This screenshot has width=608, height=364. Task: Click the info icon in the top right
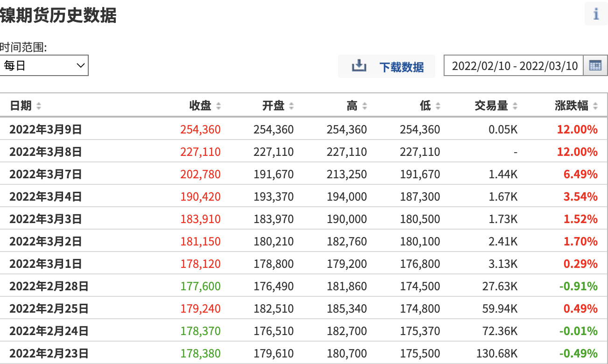(x=596, y=14)
